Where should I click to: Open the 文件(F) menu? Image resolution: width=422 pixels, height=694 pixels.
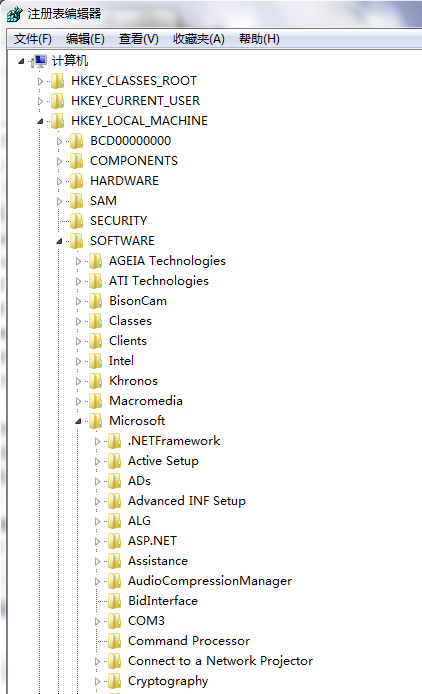point(33,39)
